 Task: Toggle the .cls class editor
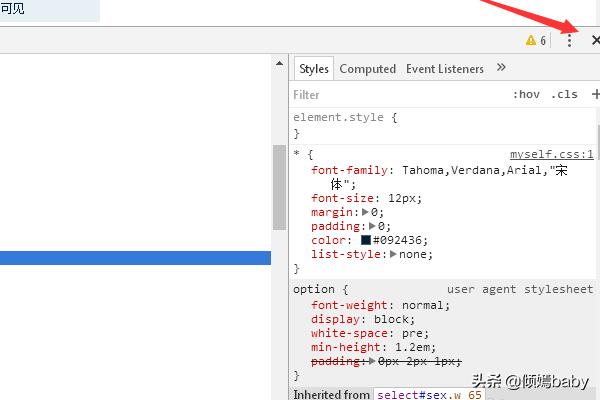pyautogui.click(x=564, y=94)
